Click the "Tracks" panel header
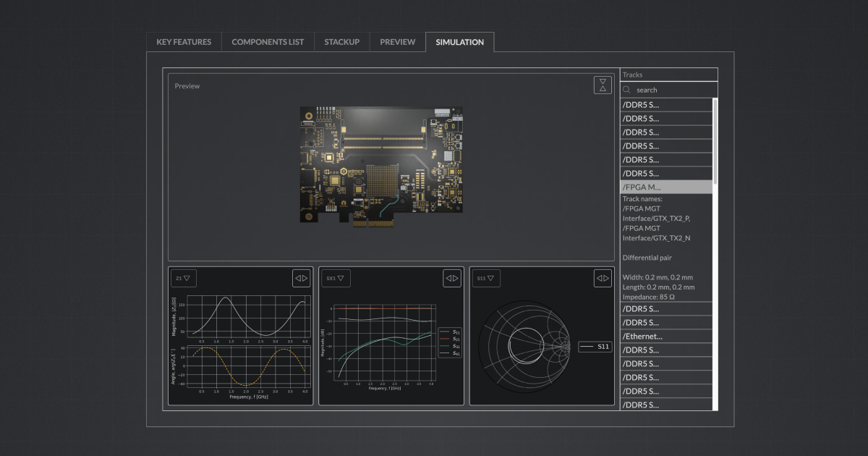868x456 pixels. click(x=668, y=75)
